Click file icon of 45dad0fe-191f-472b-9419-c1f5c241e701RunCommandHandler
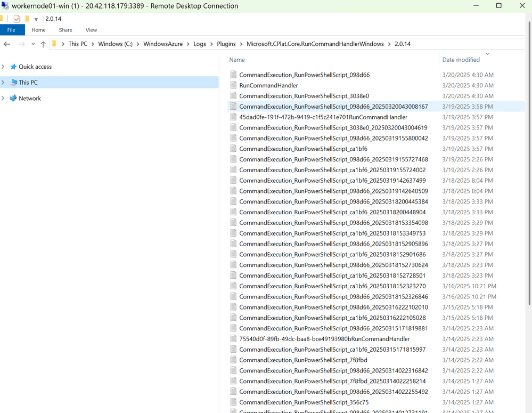Image resolution: width=532 pixels, height=413 pixels. click(x=233, y=117)
